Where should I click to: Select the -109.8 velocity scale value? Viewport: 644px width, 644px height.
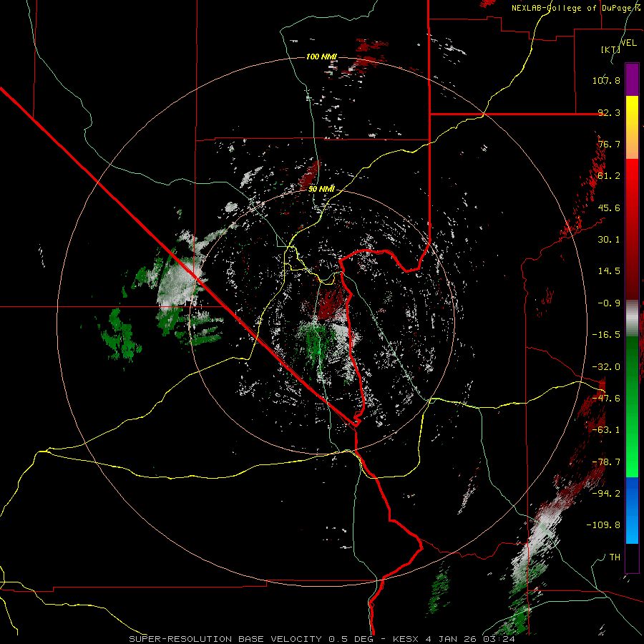(x=603, y=525)
